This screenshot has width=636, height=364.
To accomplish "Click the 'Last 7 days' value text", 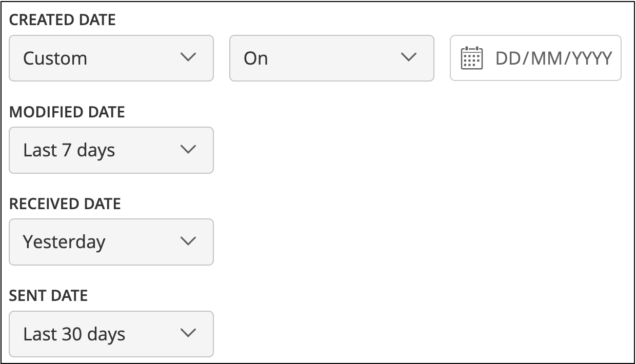I will 69,150.
